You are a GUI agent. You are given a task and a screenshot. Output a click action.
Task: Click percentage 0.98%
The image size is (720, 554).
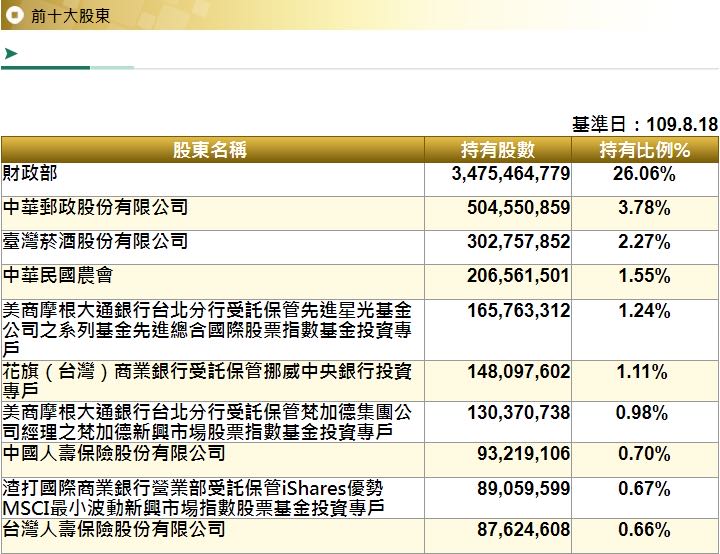tap(642, 413)
